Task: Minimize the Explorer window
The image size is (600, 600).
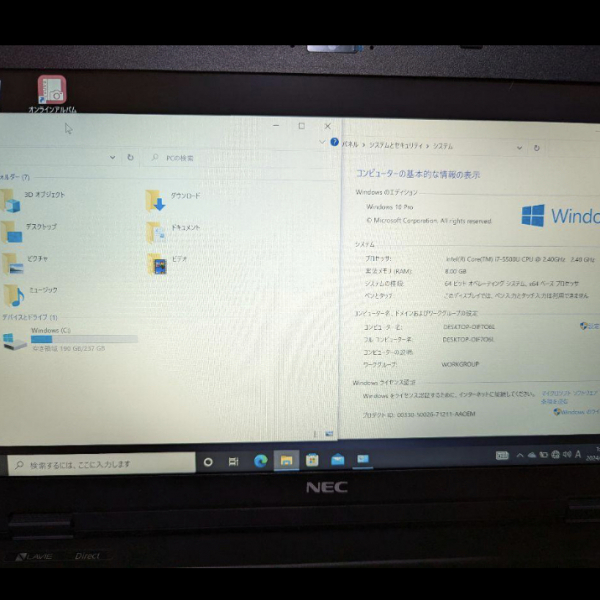Action: pos(276,126)
